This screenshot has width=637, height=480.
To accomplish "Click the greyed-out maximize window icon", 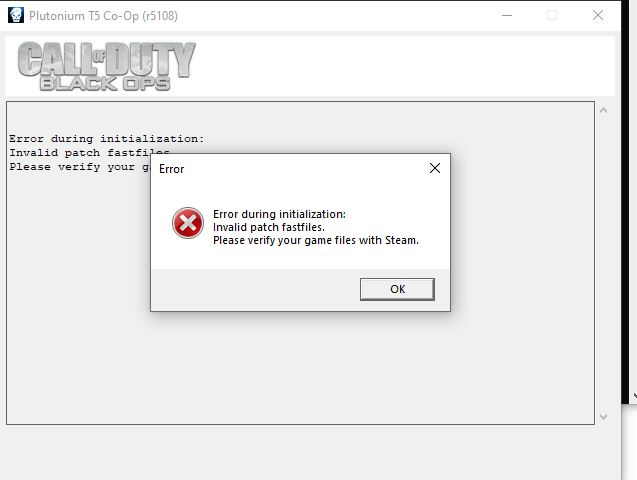I will pos(552,15).
